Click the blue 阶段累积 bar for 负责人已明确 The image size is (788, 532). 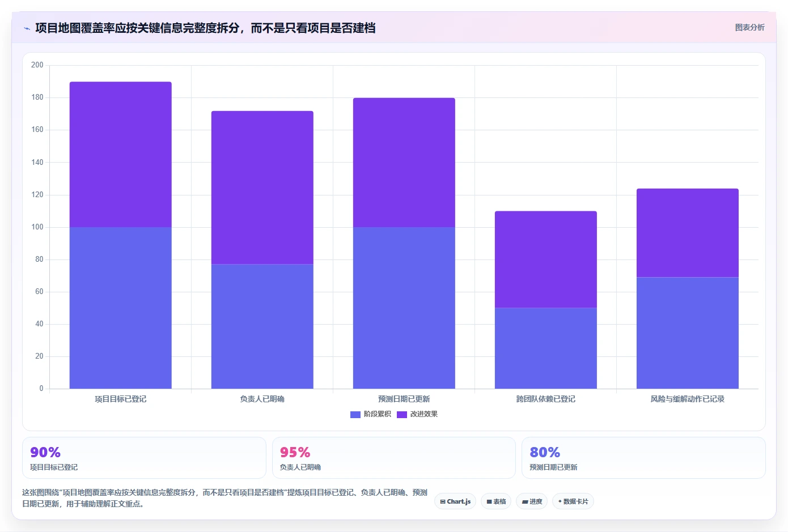pos(262,326)
